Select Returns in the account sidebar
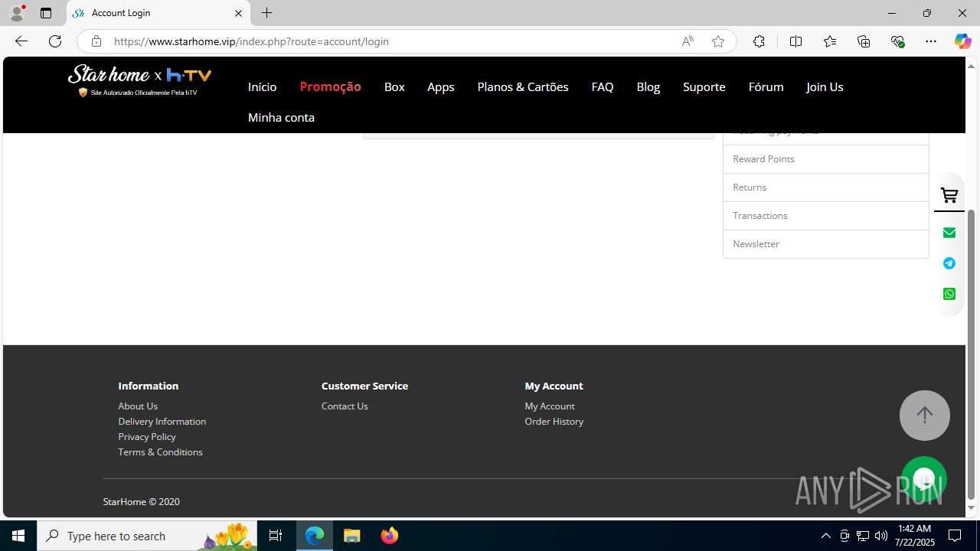 coord(826,187)
